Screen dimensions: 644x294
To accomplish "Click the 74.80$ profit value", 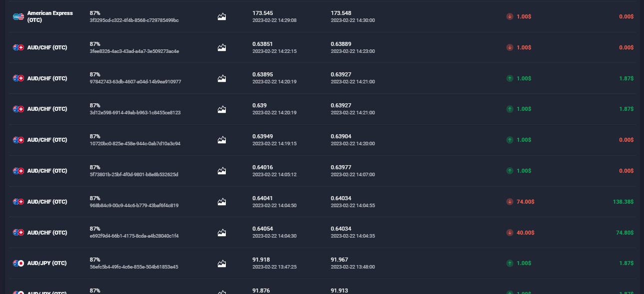I will pos(625,233).
